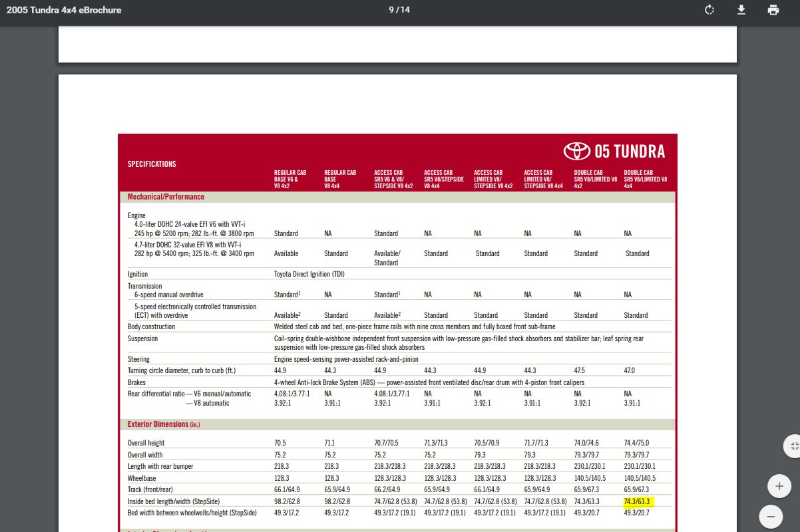The image size is (800, 532).
Task: Click the "Access Cab Limited V8/StepSide V8 4x2" header
Action: point(493,180)
